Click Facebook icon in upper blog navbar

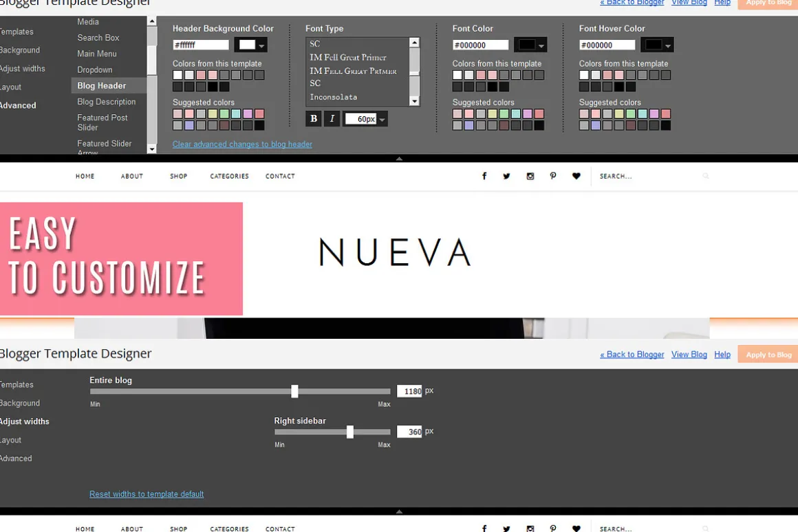pos(484,176)
